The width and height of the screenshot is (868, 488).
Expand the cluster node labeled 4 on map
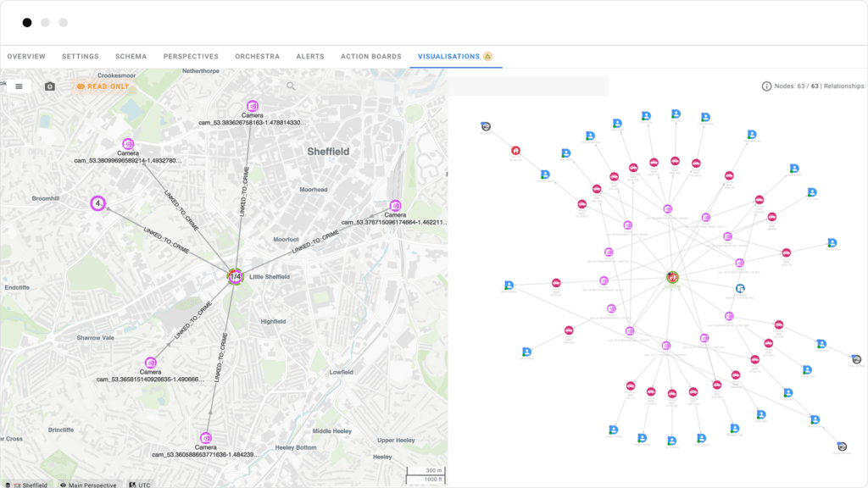point(98,203)
